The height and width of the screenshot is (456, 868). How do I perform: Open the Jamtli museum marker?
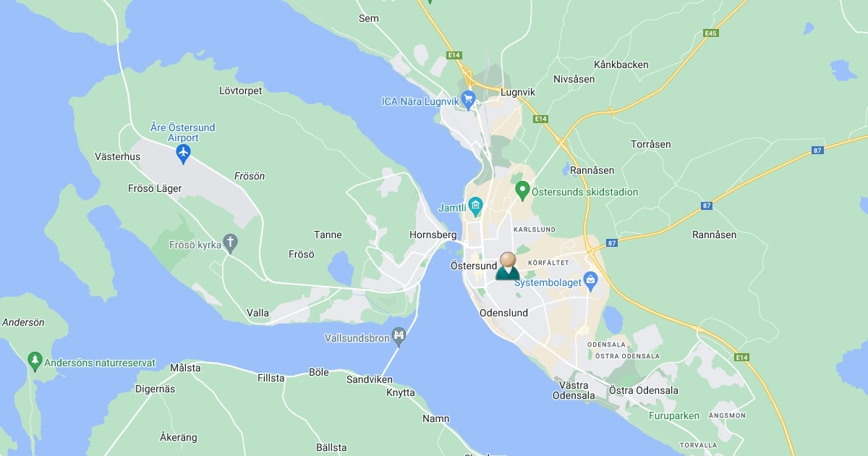pos(475,207)
